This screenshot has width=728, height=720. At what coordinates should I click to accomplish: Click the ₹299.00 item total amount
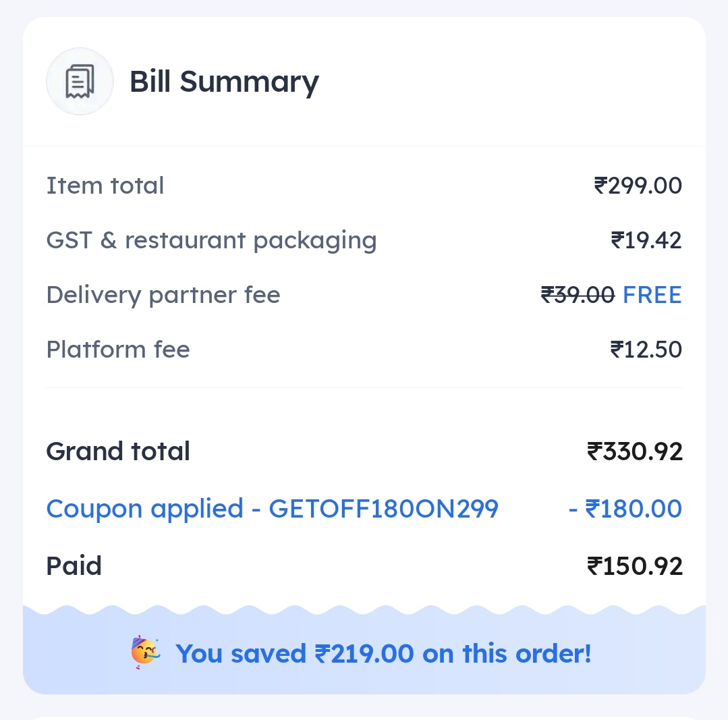[638, 186]
